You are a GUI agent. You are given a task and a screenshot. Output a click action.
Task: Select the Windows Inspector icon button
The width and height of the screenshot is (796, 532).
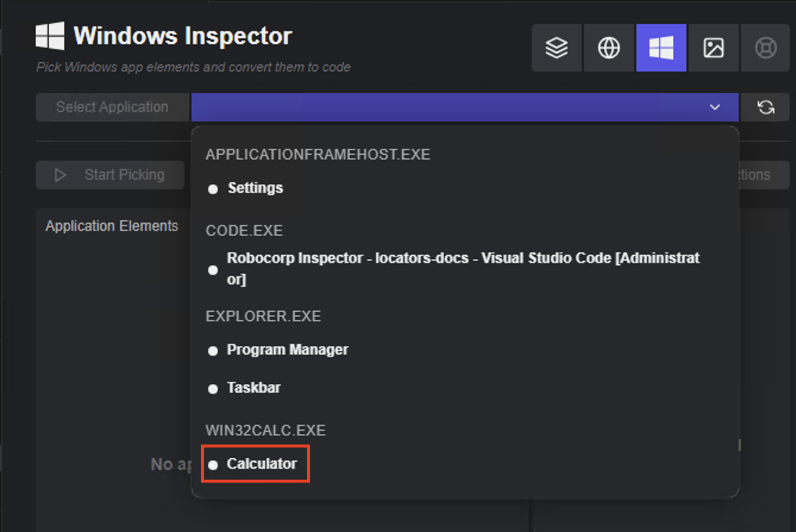662,48
